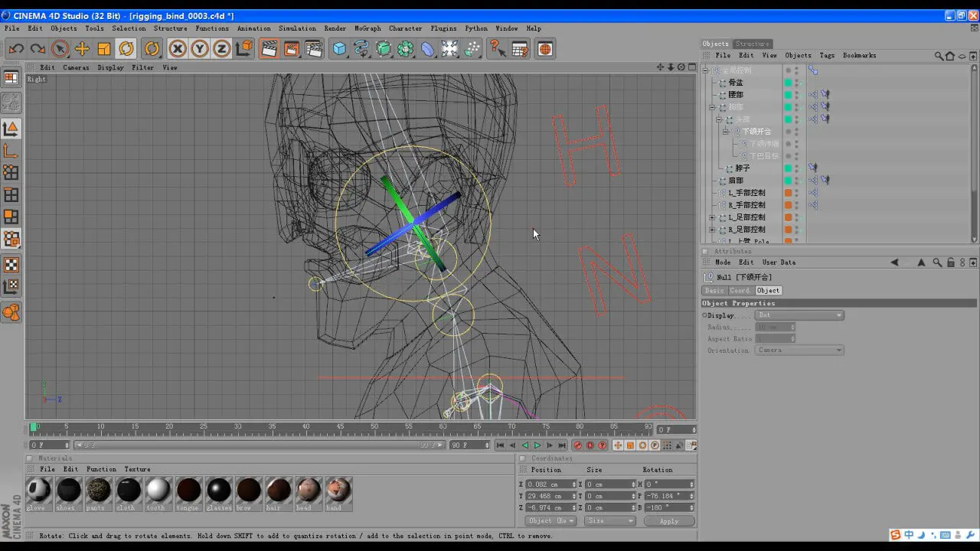Click the Attributes panel lock icon
Viewport: 980px width, 551px height.
point(951,262)
